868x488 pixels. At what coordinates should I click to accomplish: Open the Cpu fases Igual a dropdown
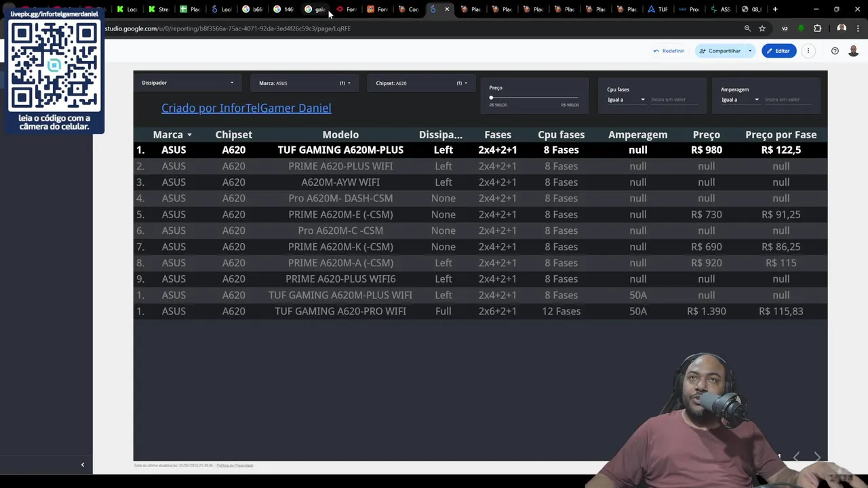point(626,100)
